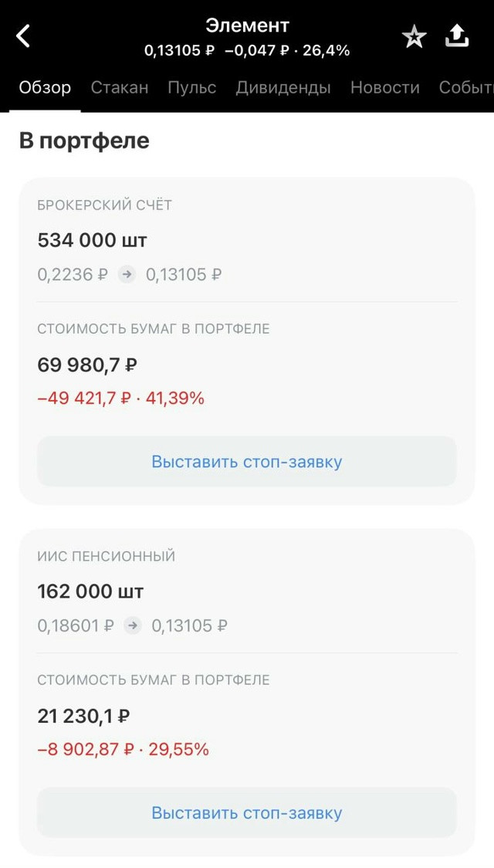Tap the 162 000 шт quantity

click(x=90, y=592)
